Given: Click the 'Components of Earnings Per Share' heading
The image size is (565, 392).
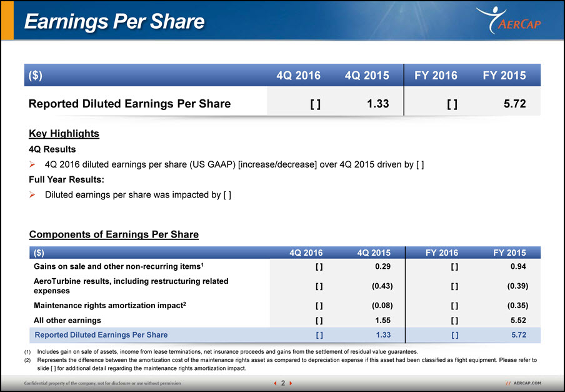Looking at the screenshot, I should pos(114,234).
